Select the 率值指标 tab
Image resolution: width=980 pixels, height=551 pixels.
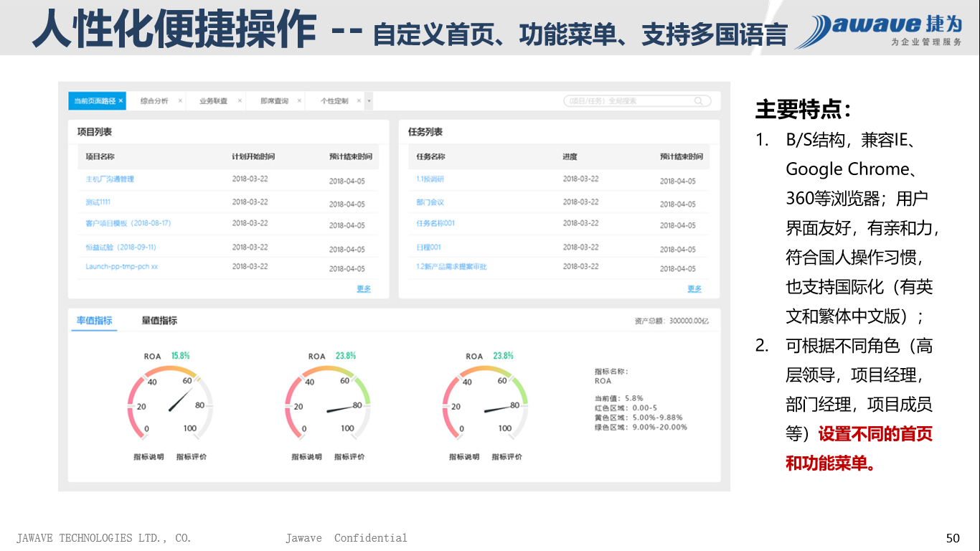(95, 321)
